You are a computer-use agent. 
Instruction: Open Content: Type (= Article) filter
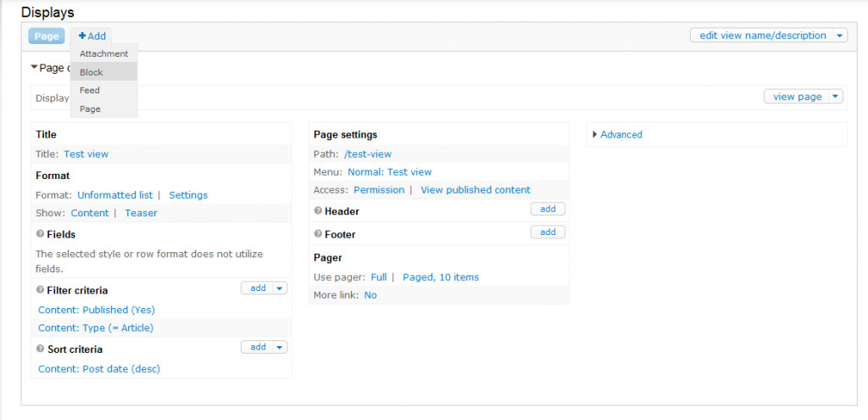click(96, 328)
